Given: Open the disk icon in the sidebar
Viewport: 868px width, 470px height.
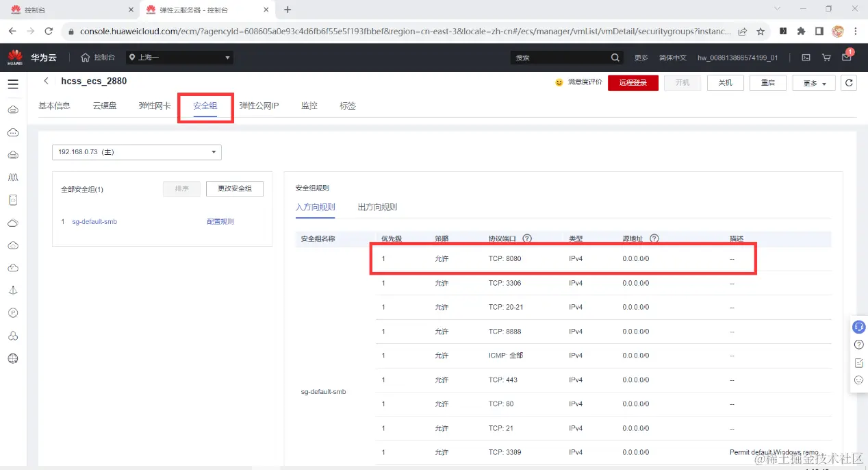Looking at the screenshot, I should (x=13, y=200).
